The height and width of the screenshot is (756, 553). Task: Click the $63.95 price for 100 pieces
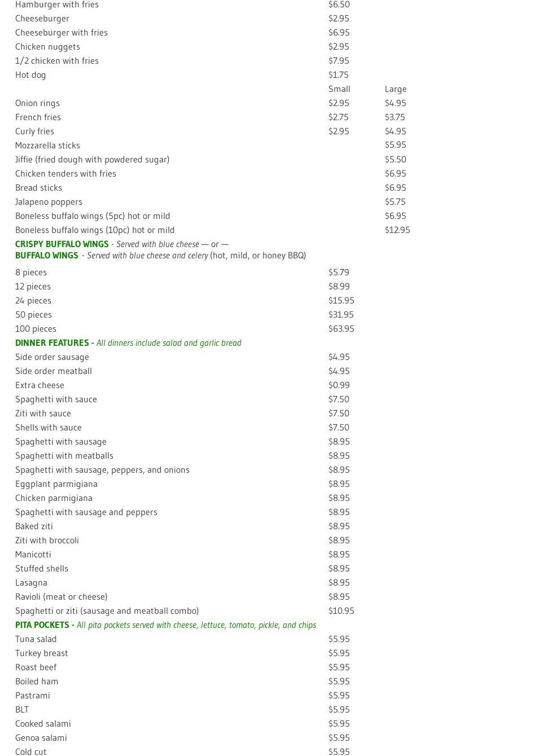(341, 329)
